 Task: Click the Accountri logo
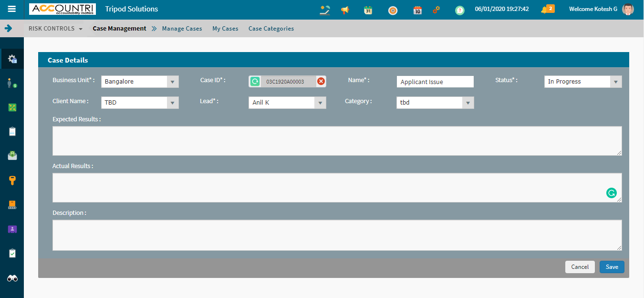tap(62, 9)
